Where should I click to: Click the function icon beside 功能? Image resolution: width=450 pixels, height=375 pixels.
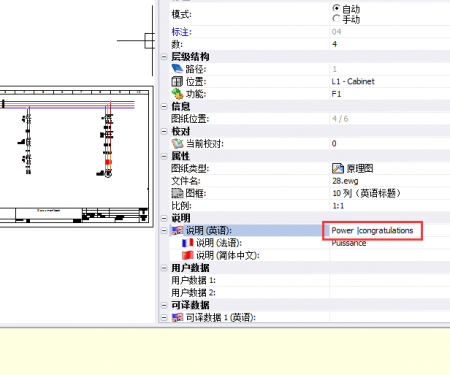(x=177, y=94)
